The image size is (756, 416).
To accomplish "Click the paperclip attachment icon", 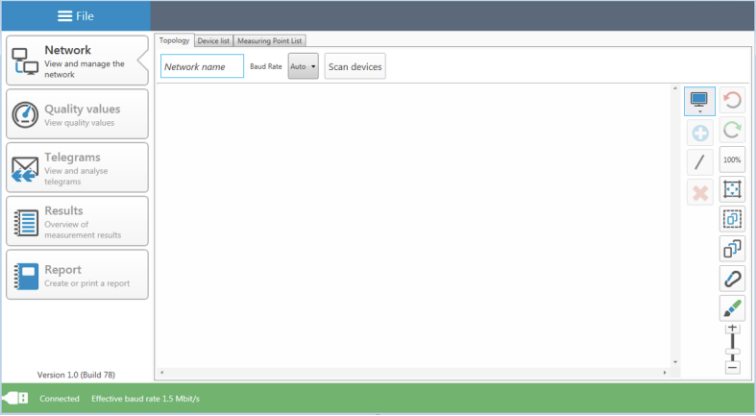I will tap(732, 279).
